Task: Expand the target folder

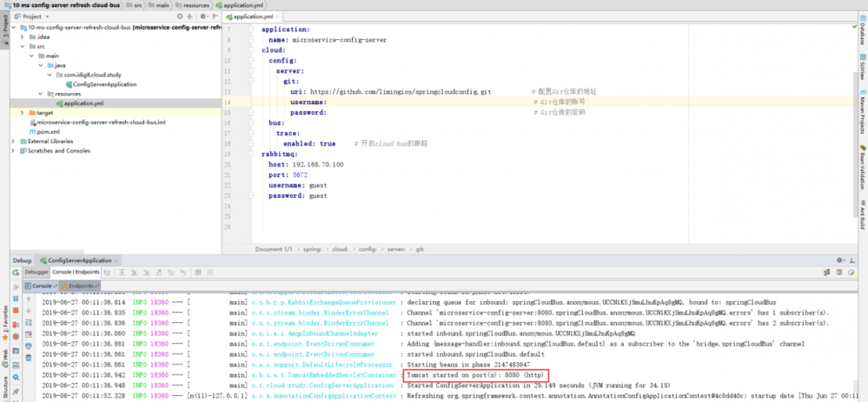Action: pos(22,112)
